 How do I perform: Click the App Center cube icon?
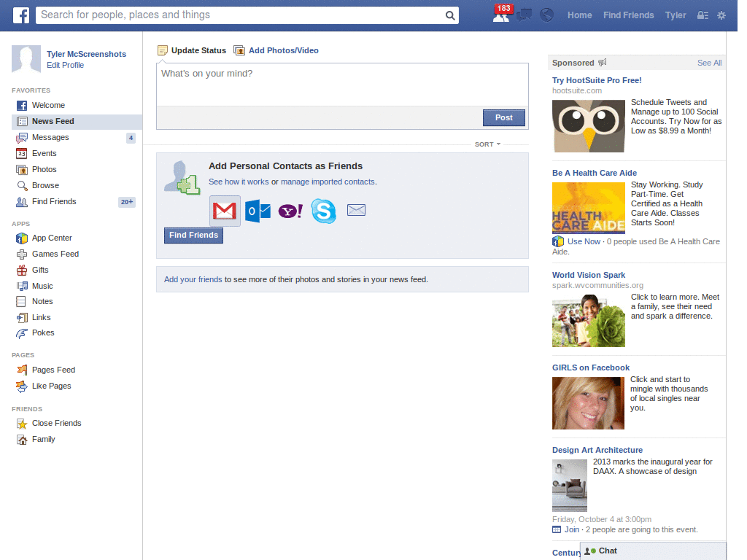click(22, 238)
